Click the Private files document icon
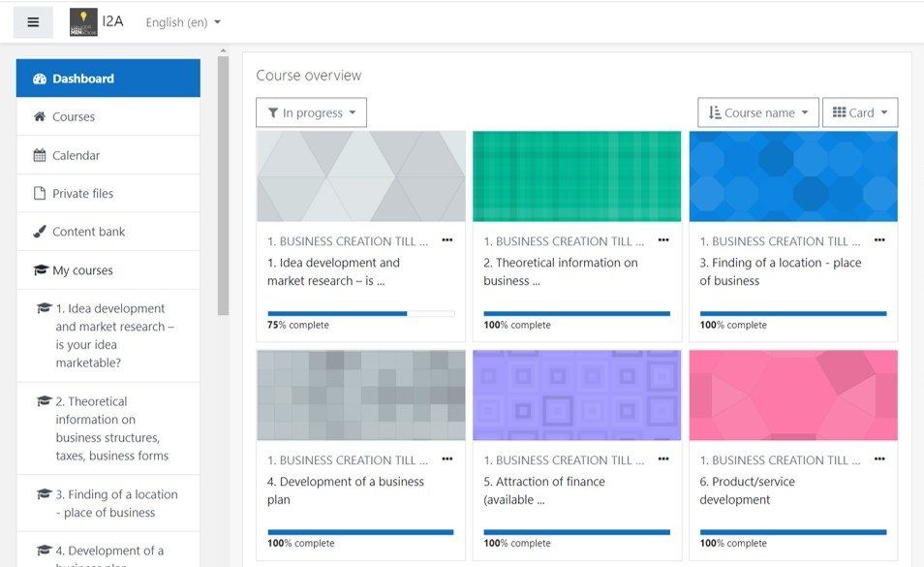 tap(40, 193)
